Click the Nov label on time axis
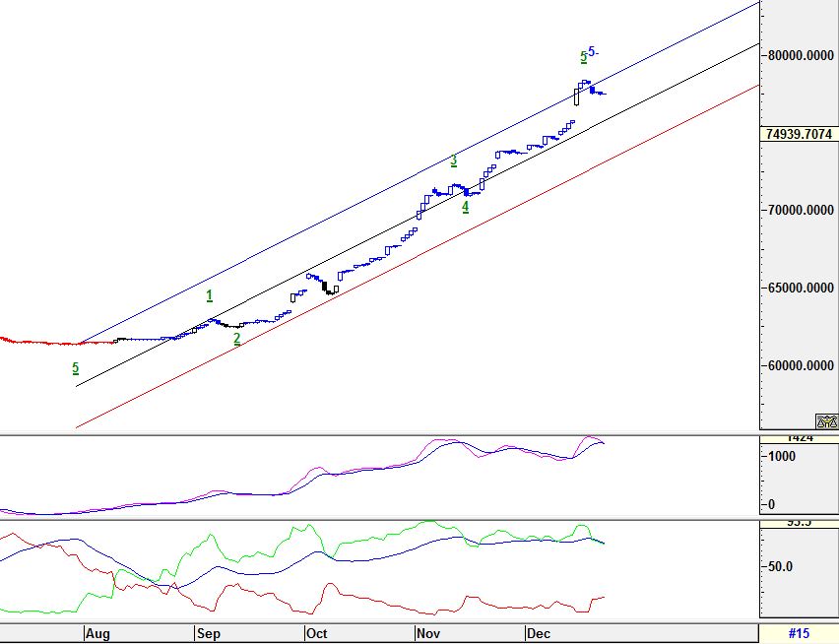Viewport: 839px width, 644px height. click(x=426, y=633)
